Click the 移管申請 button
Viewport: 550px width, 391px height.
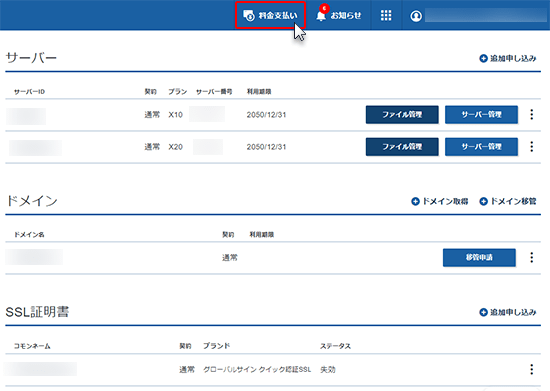coord(479,257)
